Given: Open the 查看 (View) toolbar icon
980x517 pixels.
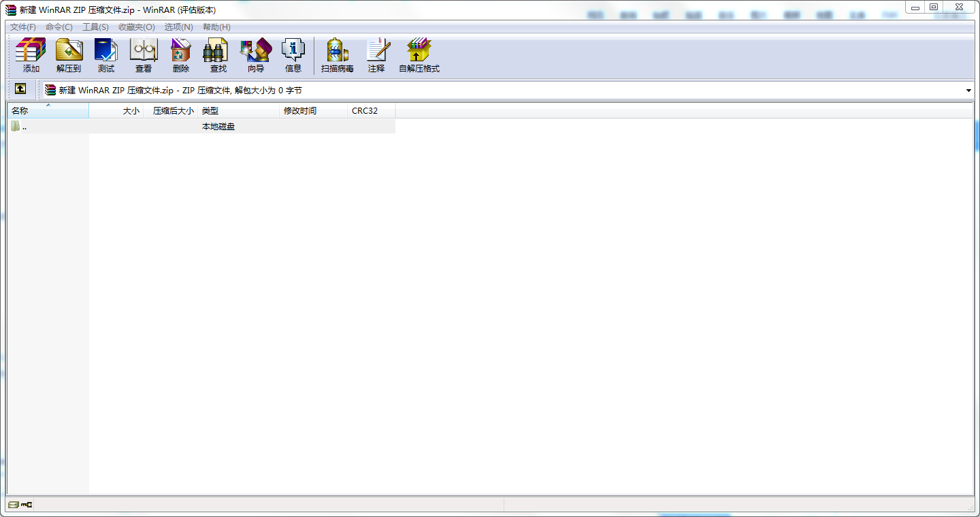Looking at the screenshot, I should pyautogui.click(x=144, y=55).
